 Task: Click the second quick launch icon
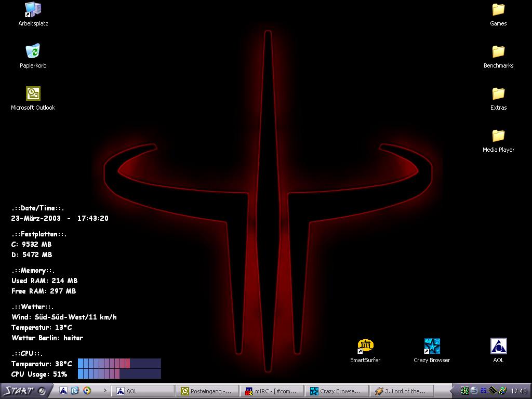click(75, 391)
